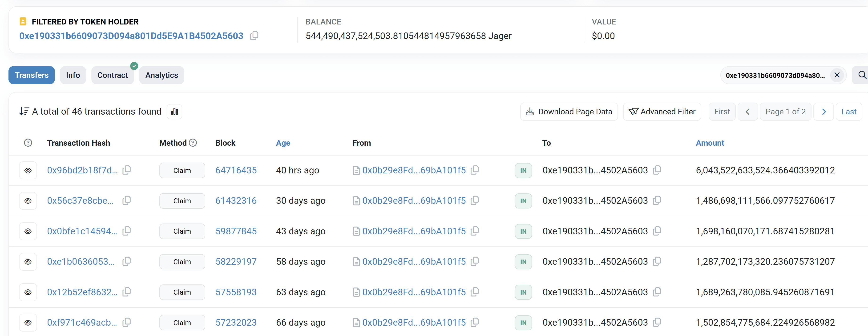Open block 58229197 link
Screen dimensions: 868x336
(x=236, y=262)
